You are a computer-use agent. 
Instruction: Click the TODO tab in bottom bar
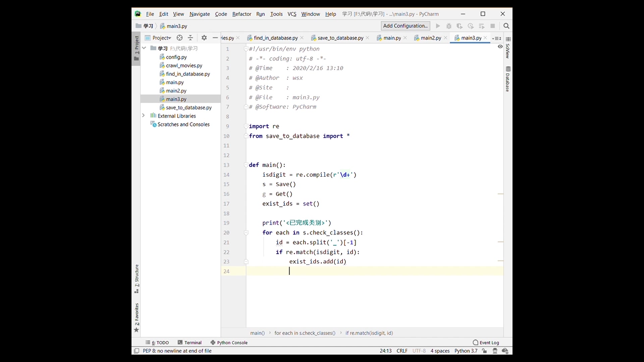(160, 343)
